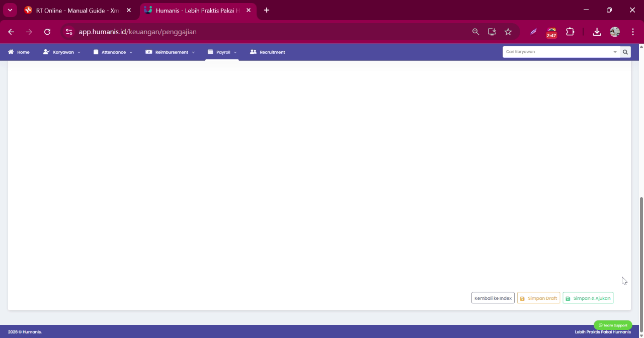Minimize the browser window
Image resolution: width=644 pixels, height=338 pixels.
pyautogui.click(x=586, y=10)
